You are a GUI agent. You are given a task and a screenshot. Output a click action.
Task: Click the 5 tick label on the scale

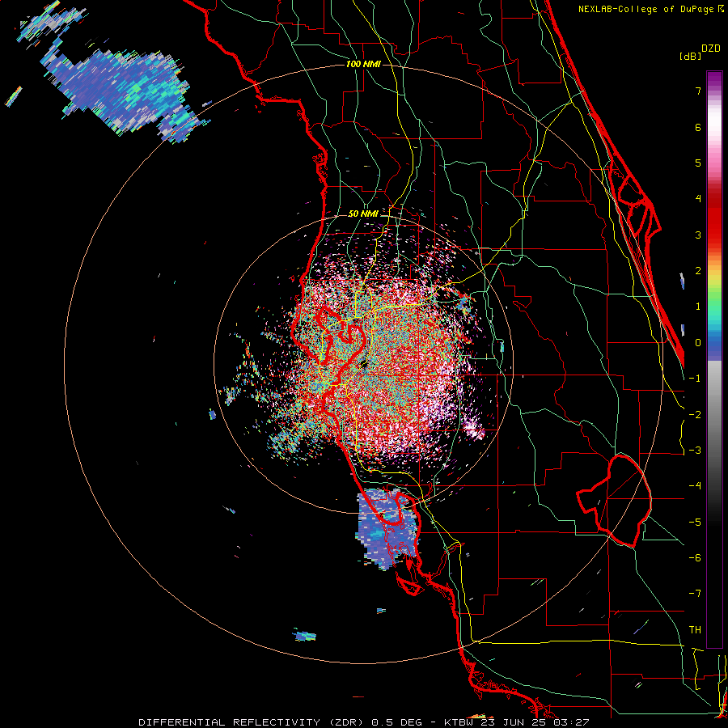698,163
